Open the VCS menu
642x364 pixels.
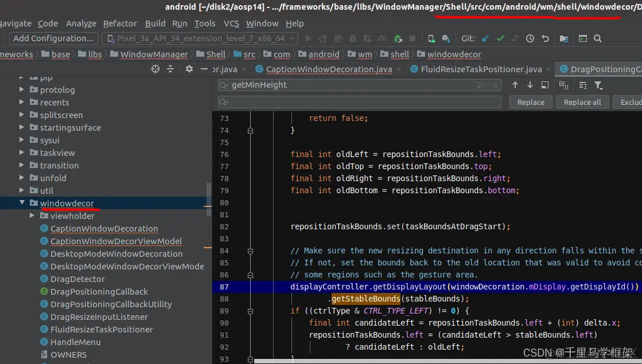tap(231, 24)
